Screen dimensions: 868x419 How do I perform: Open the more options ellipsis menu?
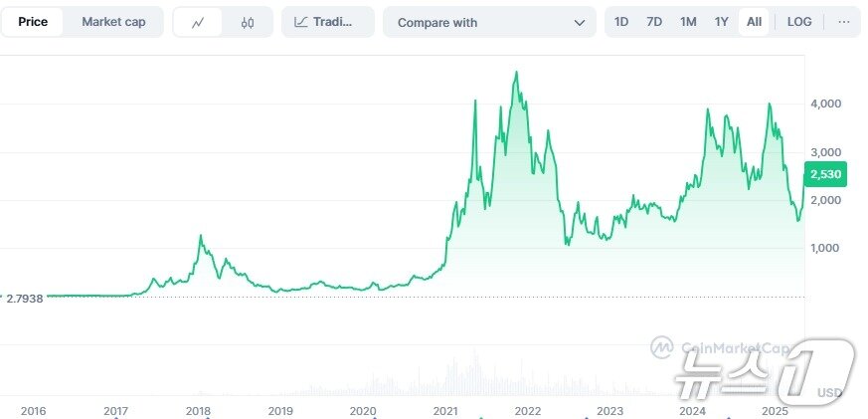pyautogui.click(x=843, y=22)
